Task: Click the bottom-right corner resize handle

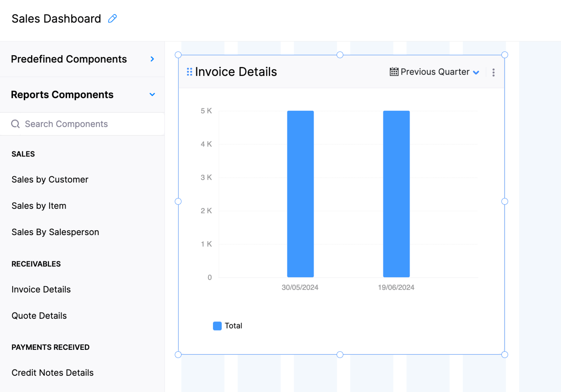Action: pyautogui.click(x=504, y=355)
